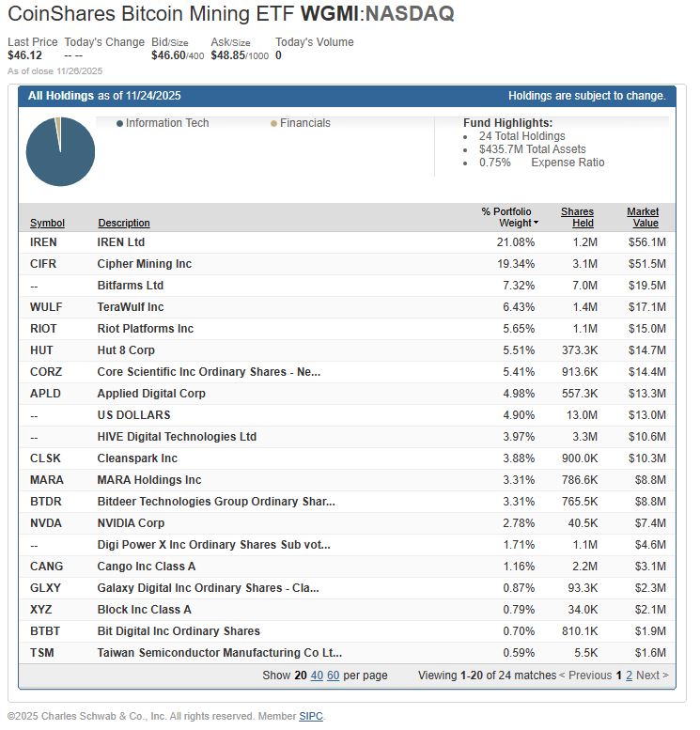Sort by % Portfolio Weight column
Image resolution: width=700 pixels, height=730 pixels.
click(x=509, y=217)
